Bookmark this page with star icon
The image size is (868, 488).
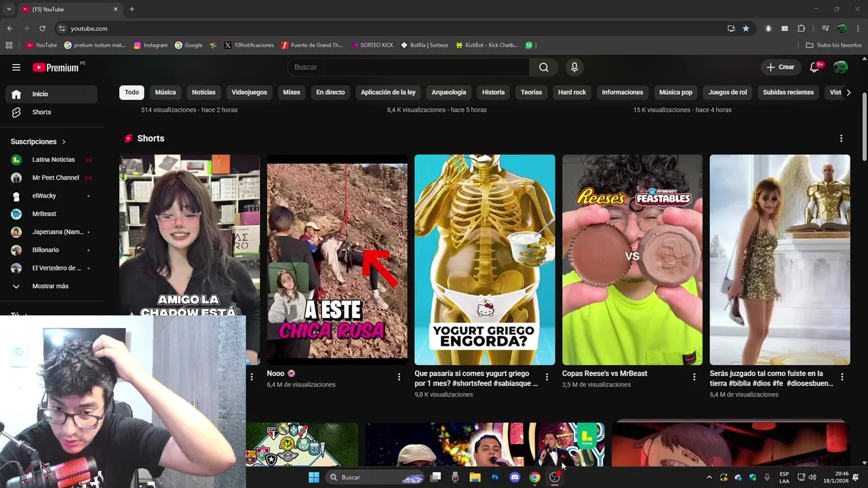tap(746, 28)
